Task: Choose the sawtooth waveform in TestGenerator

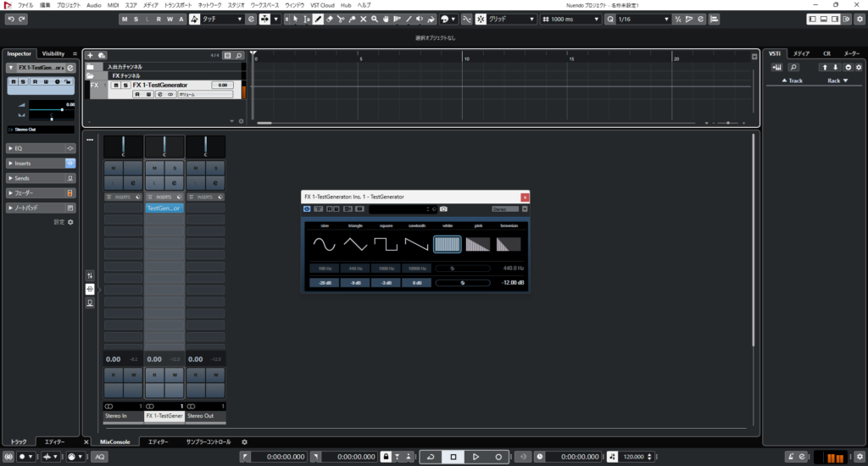Action: (x=416, y=245)
